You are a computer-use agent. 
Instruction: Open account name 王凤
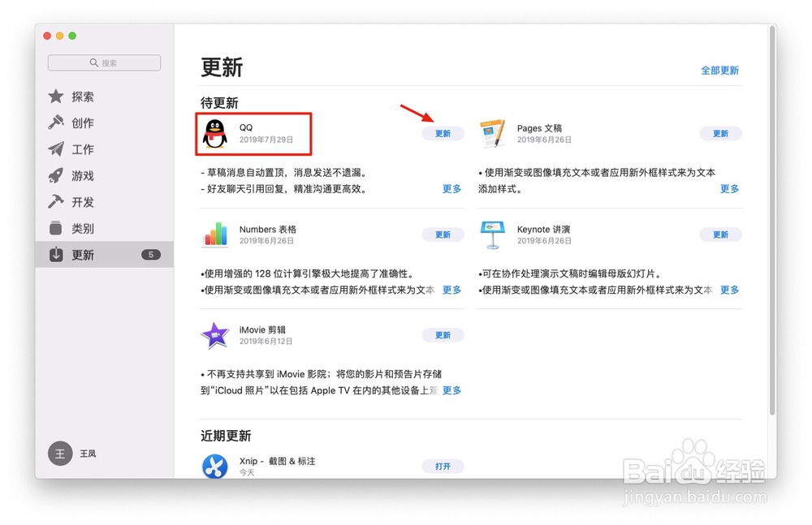pos(88,454)
